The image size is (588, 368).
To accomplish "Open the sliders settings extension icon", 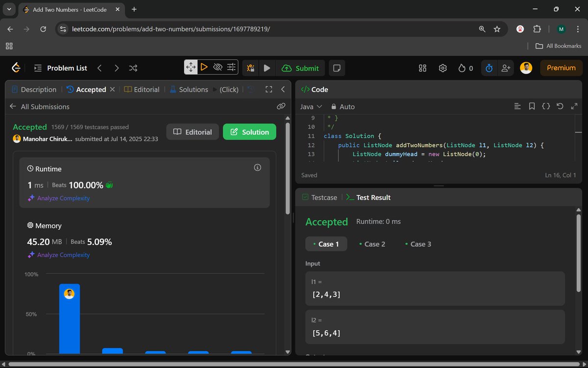I will pos(231,67).
